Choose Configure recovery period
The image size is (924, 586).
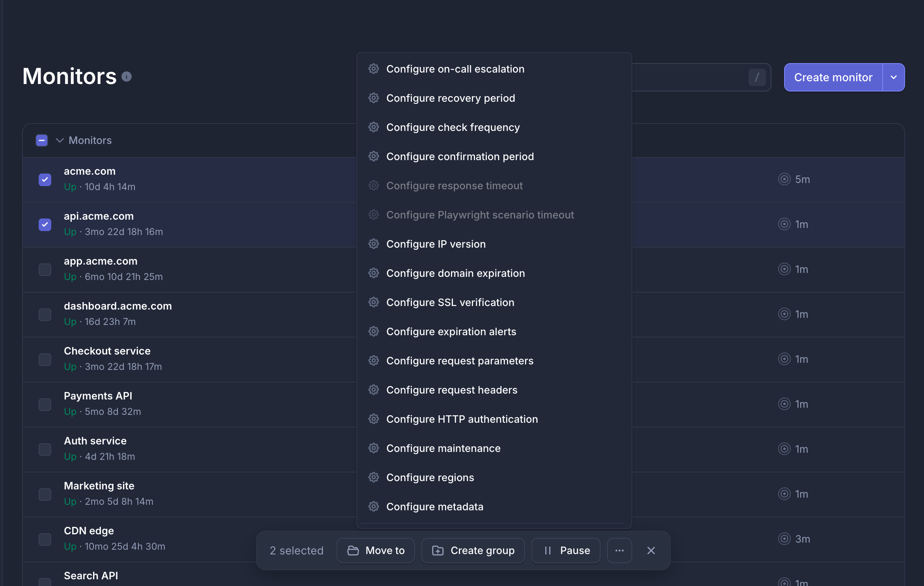click(x=494, y=98)
